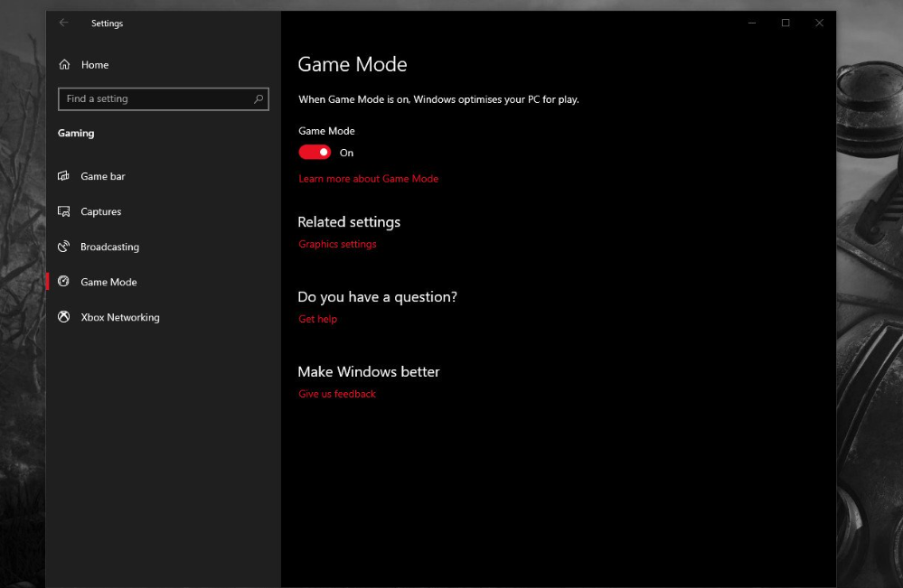The height and width of the screenshot is (588, 903).
Task: Click the Game bar icon in sidebar
Action: (x=64, y=176)
